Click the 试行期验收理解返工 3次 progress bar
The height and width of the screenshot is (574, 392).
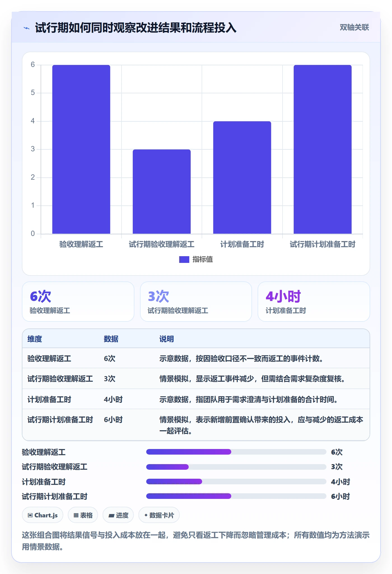pyautogui.click(x=236, y=467)
